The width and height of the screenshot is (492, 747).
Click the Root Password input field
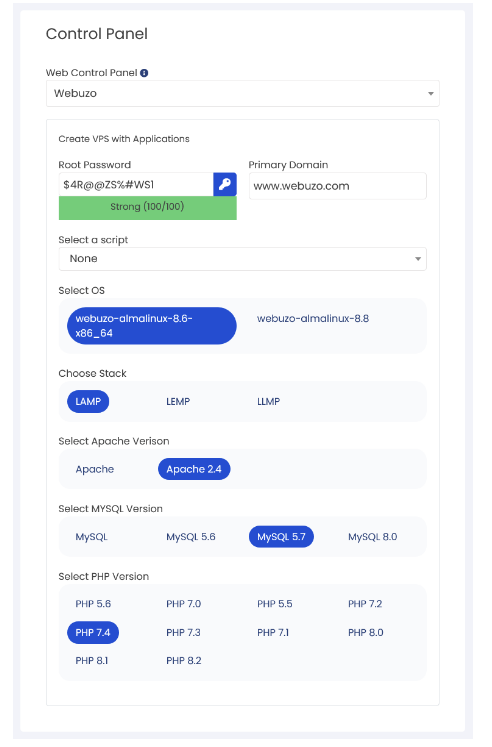(x=136, y=184)
